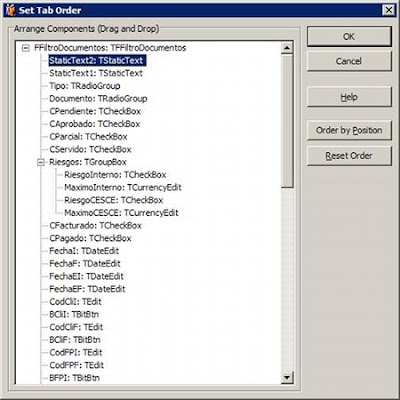Select CodCliF: TEdit item

[x=76, y=327]
